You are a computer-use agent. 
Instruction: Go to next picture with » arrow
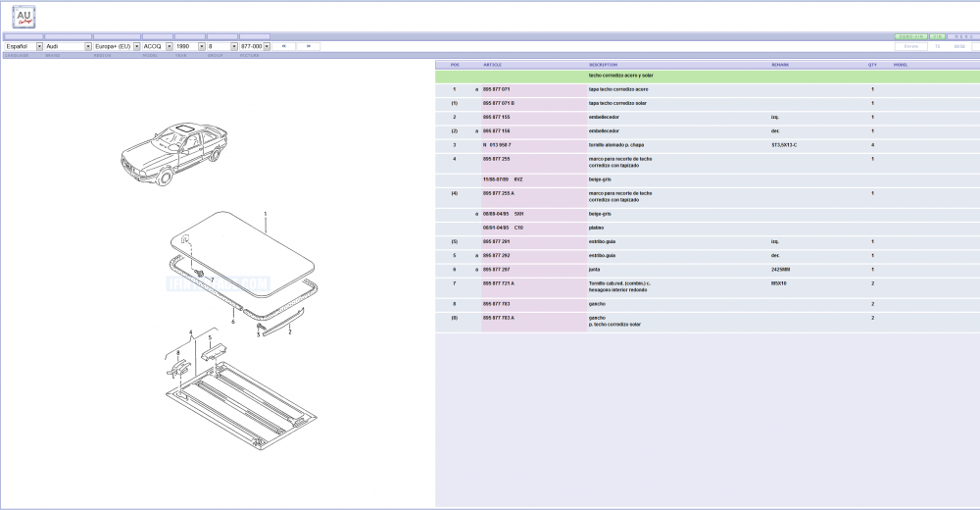tap(309, 46)
